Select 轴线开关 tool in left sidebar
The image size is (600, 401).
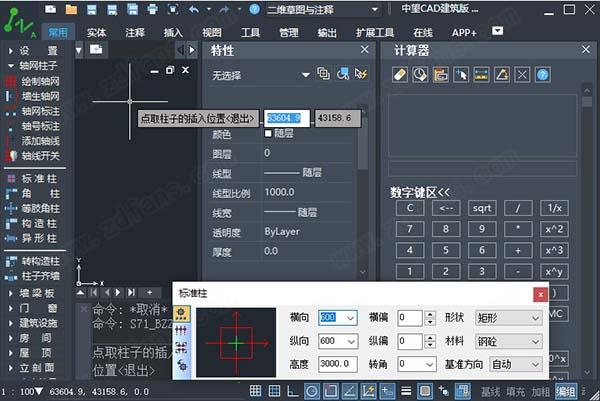33,156
